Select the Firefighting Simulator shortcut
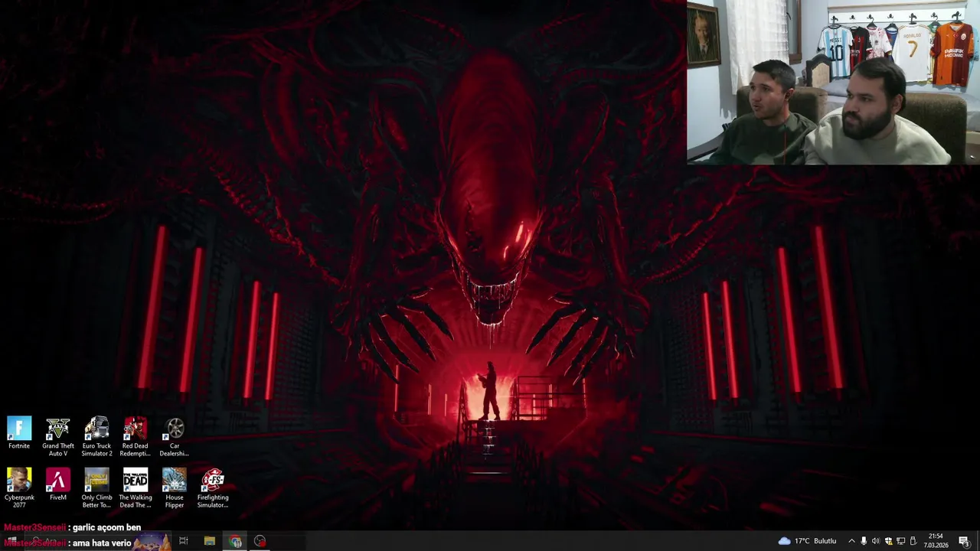The height and width of the screenshot is (551, 980). pos(213,488)
